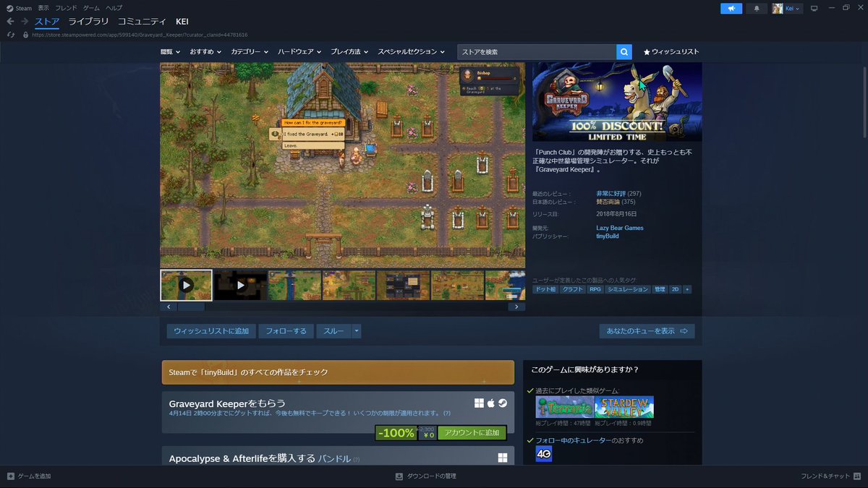Screen dimensions: 868x488
Task: Open the 非常に好評 recent reviews link
Action: point(611,194)
